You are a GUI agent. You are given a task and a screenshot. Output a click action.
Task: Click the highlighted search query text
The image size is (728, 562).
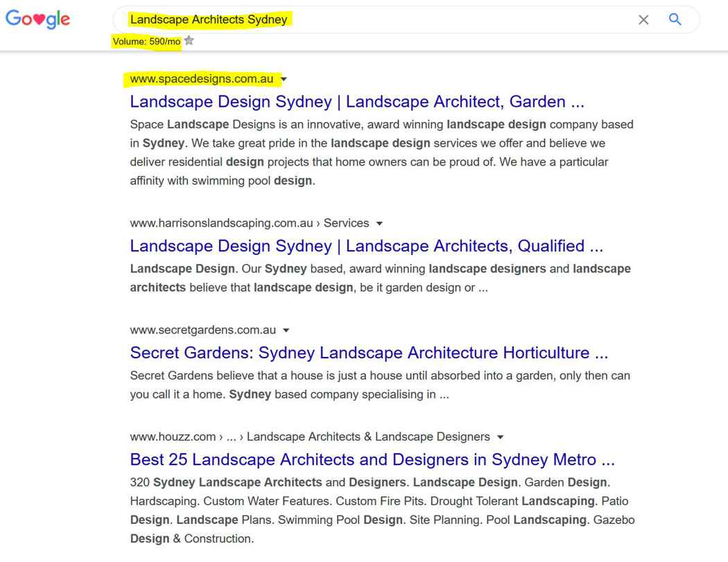pyautogui.click(x=207, y=19)
